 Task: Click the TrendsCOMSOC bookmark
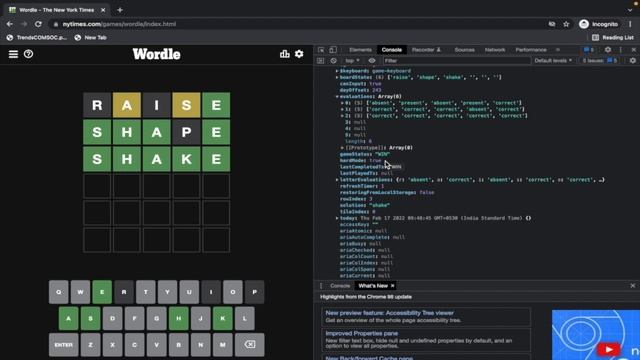pyautogui.click(x=37, y=38)
